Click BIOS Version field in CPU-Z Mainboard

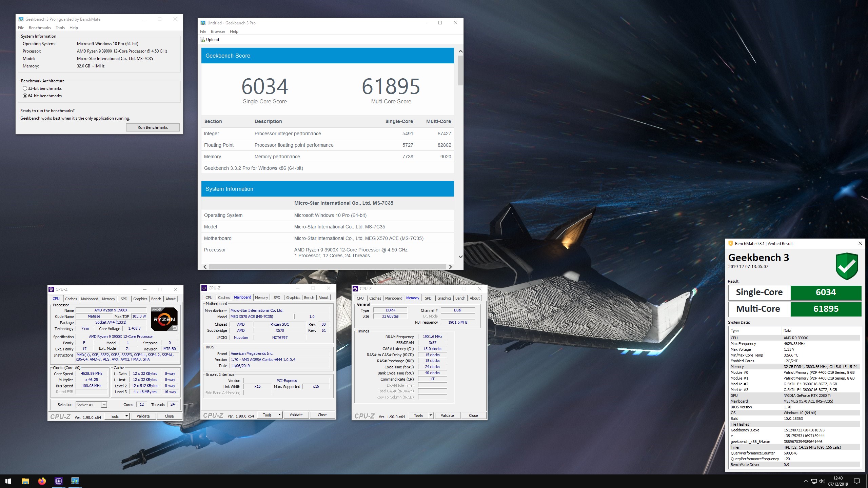click(x=280, y=360)
